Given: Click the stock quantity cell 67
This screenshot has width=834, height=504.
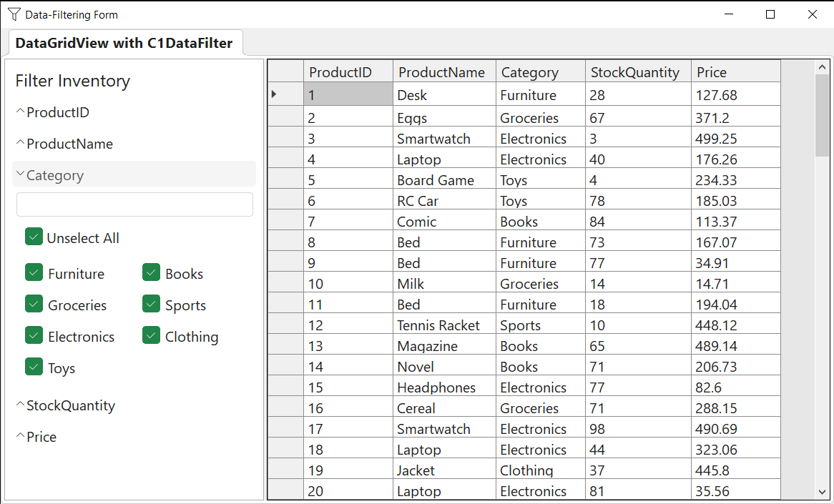Looking at the screenshot, I should [x=638, y=116].
